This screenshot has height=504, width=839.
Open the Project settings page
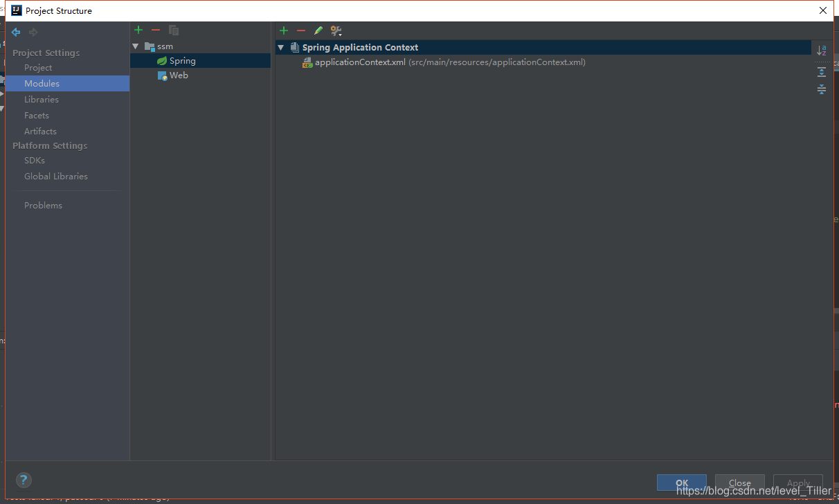pyautogui.click(x=38, y=68)
